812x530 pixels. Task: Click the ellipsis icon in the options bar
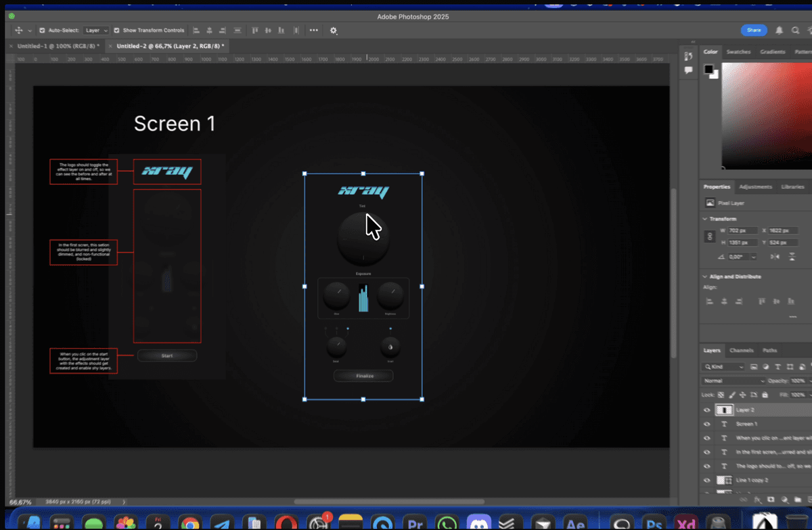pos(314,30)
